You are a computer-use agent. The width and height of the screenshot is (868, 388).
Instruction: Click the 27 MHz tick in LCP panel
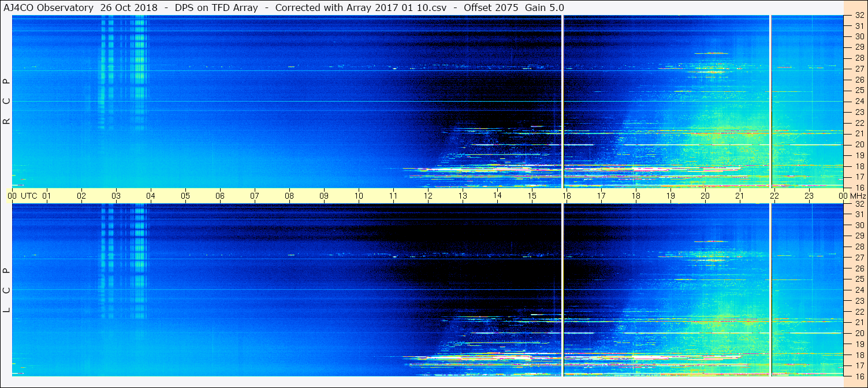tap(859, 258)
